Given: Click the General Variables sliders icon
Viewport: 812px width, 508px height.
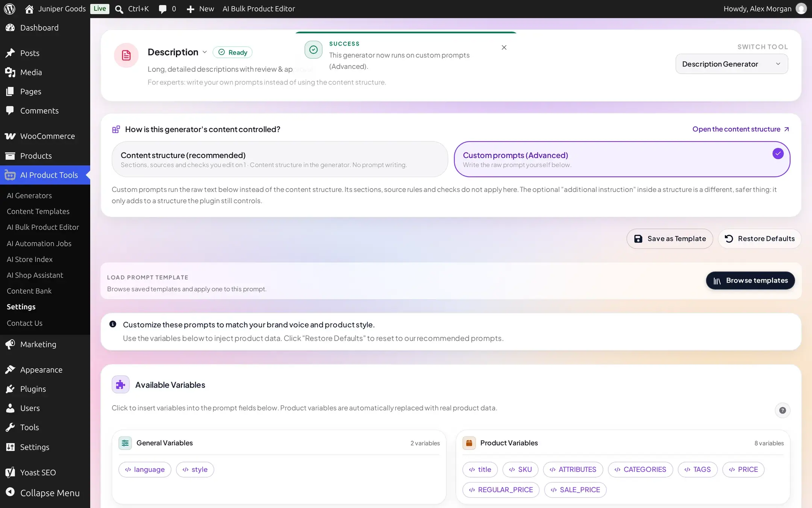Looking at the screenshot, I should coord(125,443).
